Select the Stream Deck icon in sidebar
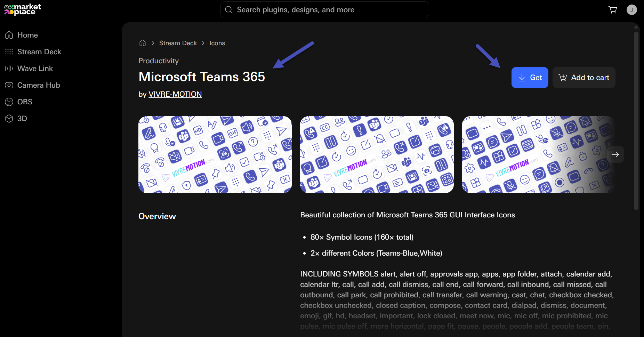Image resolution: width=644 pixels, height=337 pixels. click(9, 51)
